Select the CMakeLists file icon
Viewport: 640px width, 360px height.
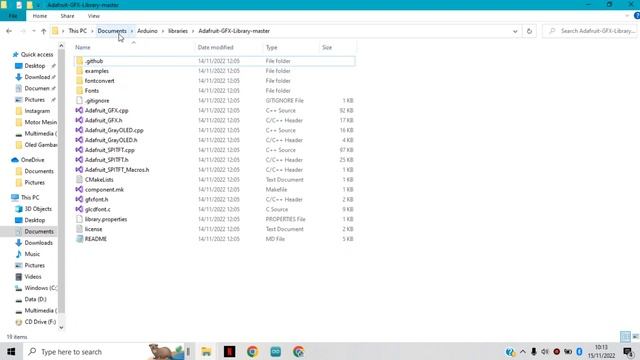[x=80, y=180]
